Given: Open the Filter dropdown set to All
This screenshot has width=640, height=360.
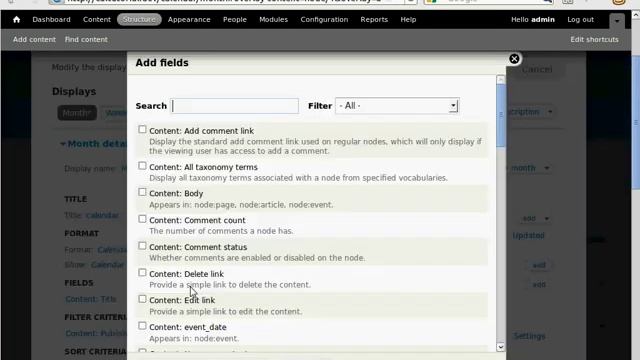Looking at the screenshot, I should (397, 106).
